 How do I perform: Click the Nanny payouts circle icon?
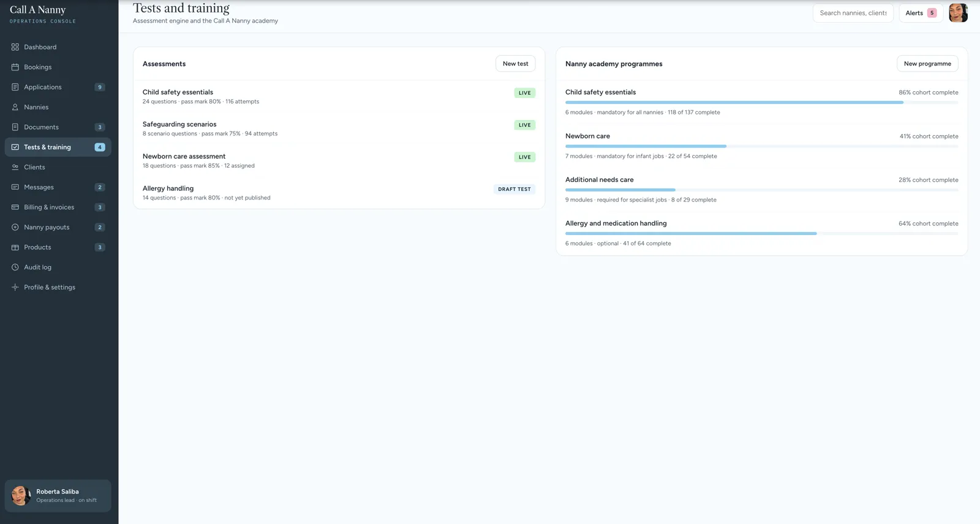click(x=15, y=227)
